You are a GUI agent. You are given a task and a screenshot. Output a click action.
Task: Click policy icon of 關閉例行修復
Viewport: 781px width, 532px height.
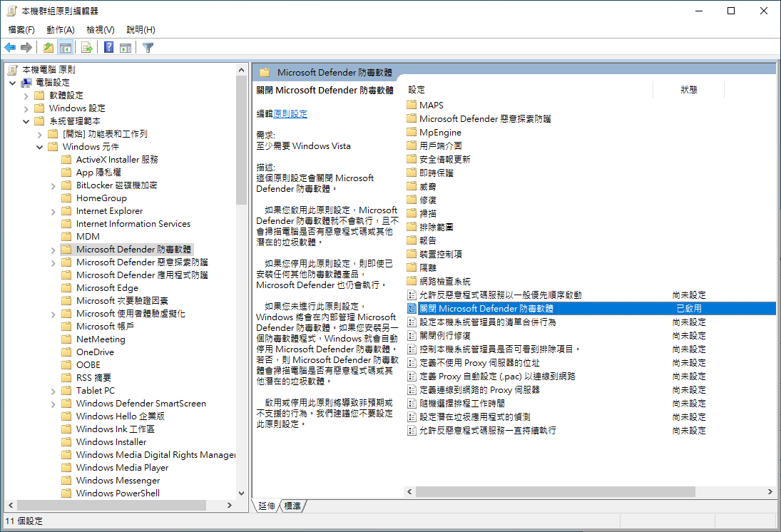coord(412,335)
